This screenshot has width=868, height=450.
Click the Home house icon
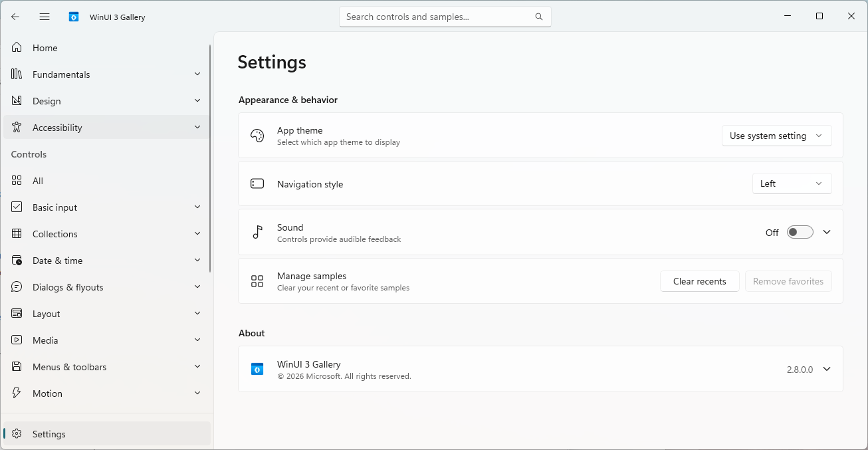[17, 47]
